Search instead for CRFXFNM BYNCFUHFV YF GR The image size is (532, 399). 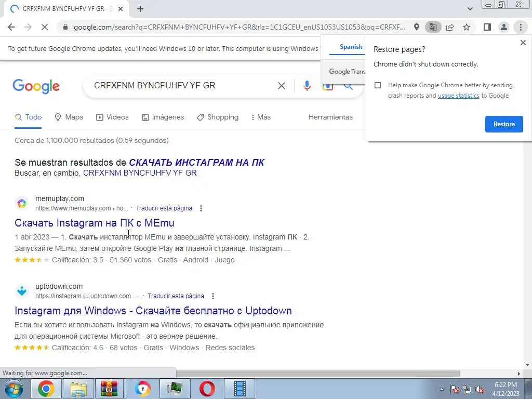tap(140, 173)
